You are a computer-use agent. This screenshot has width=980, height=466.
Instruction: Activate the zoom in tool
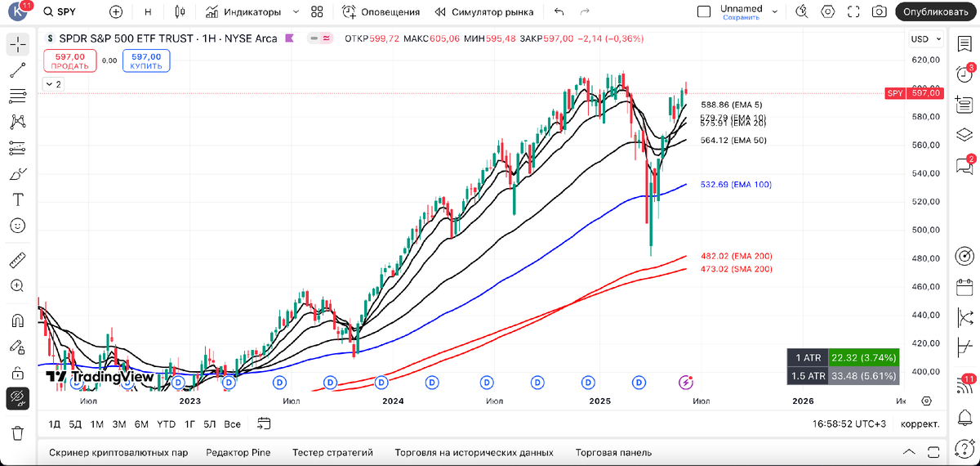coord(18,285)
